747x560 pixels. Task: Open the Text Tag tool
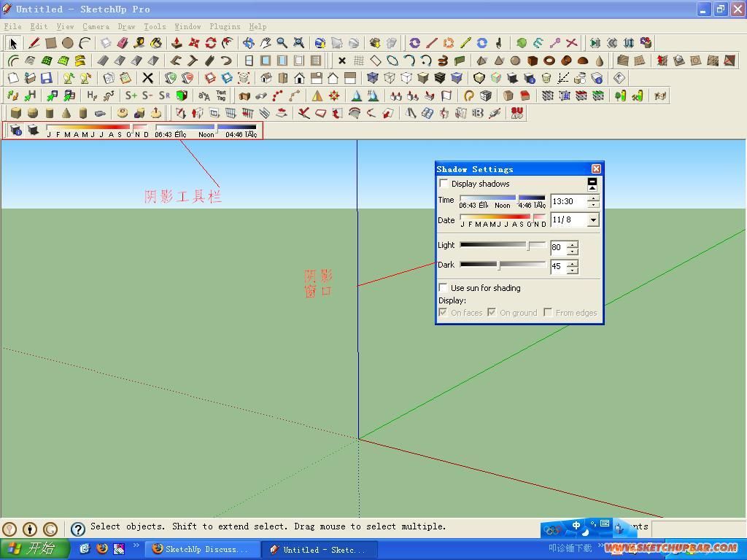[x=221, y=96]
